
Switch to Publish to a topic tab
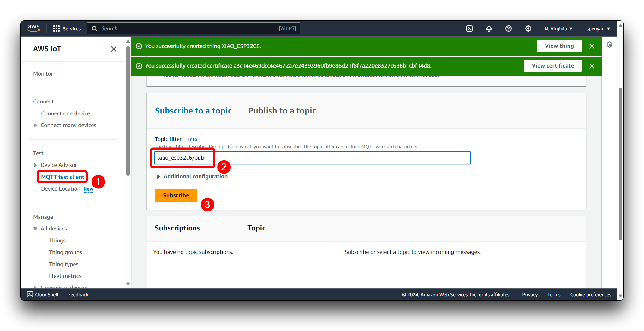[282, 111]
